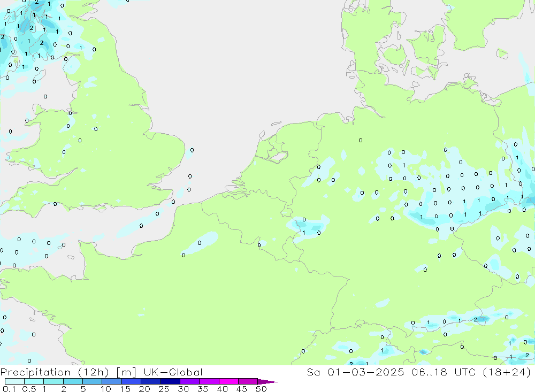The height and width of the screenshot is (392, 535).
Task: Choose the 25–30 navy legend swatch
Action: [x=170, y=381]
